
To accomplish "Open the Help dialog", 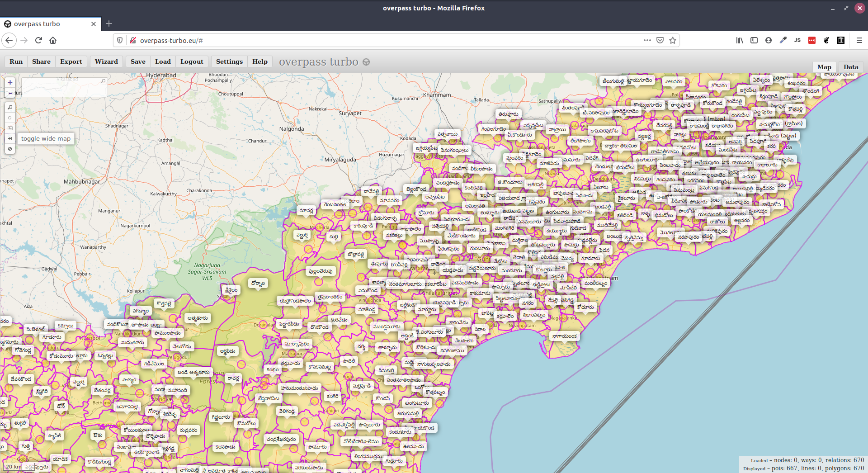I will [260, 61].
